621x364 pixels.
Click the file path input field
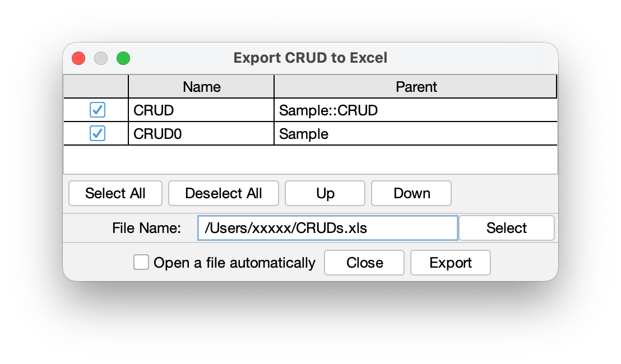coord(328,228)
